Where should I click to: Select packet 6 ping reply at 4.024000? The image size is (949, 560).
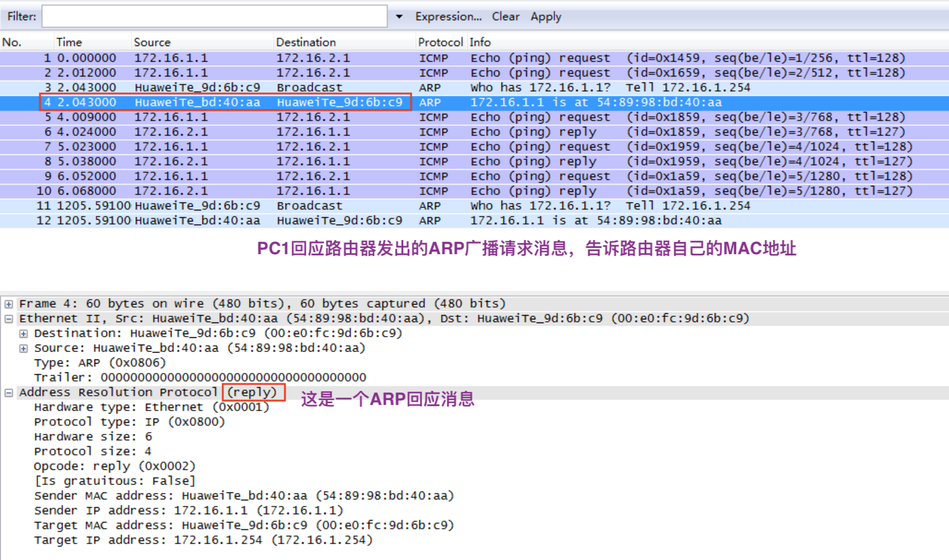coord(474,132)
